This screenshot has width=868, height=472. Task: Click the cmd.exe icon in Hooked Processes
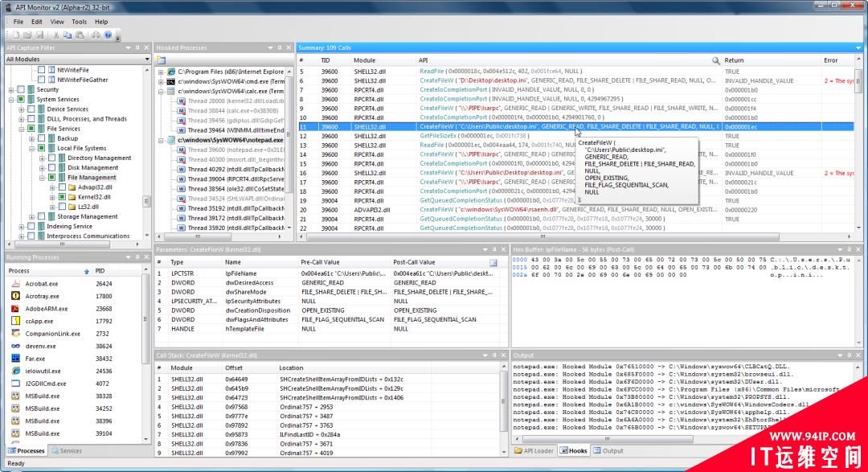point(171,81)
